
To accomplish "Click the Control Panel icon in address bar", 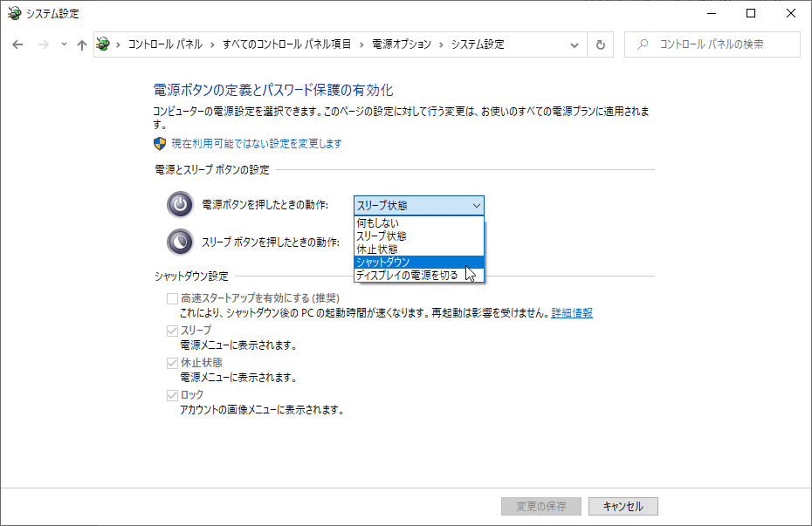I will point(104,44).
